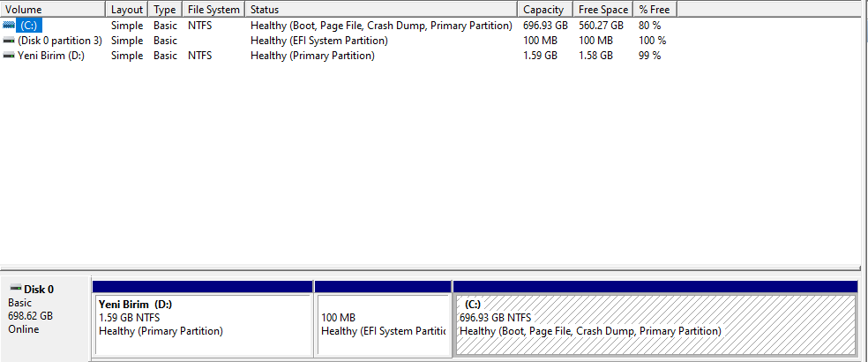Click the splitter bar above the Disk 0 pane
Viewport: 868px width, 362px height.
point(432,268)
